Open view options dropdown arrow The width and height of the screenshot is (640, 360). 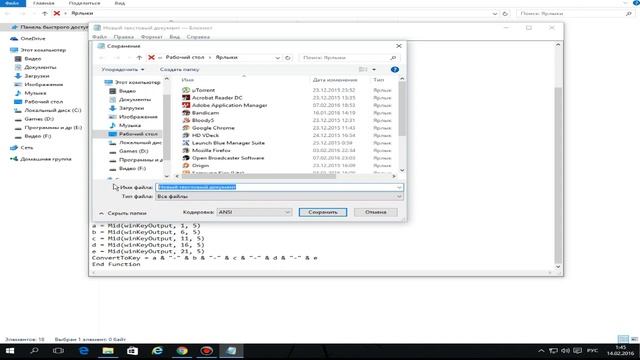coord(374,70)
